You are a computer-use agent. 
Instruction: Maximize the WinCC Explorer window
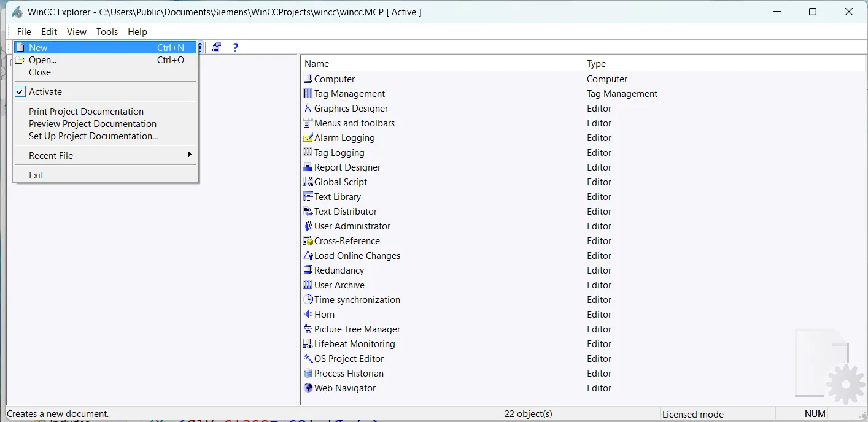click(813, 12)
